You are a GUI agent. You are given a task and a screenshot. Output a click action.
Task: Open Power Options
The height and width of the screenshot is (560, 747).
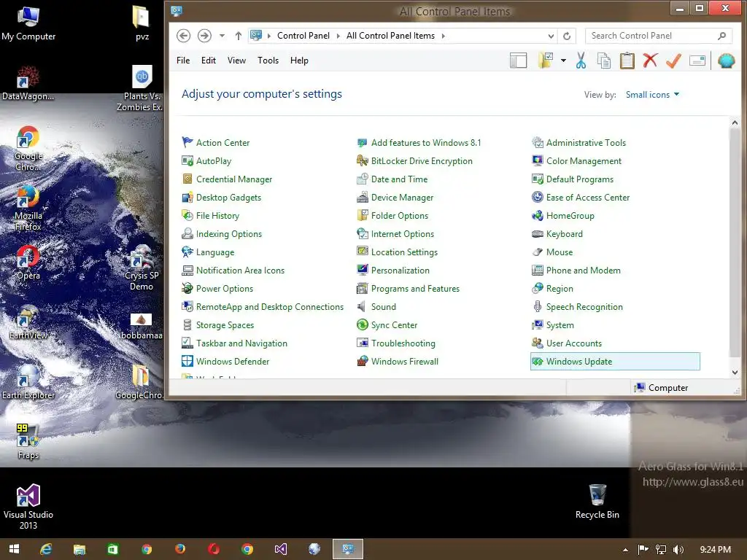217,289
